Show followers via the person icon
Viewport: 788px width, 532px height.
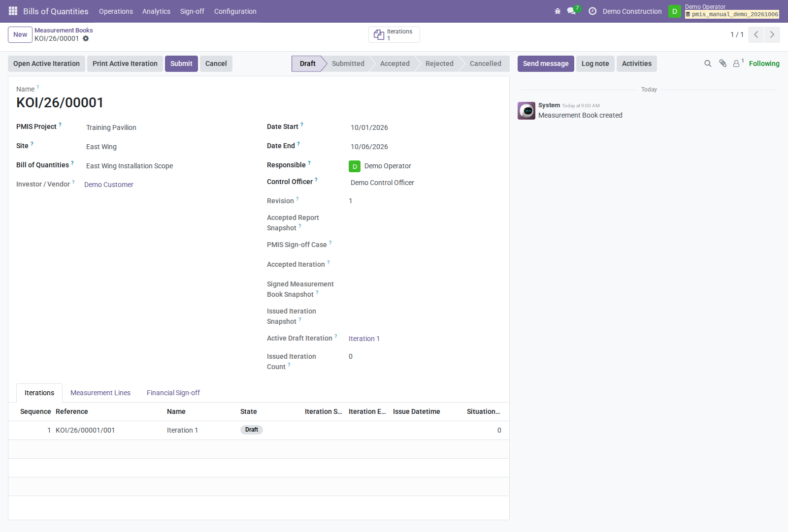tap(737, 63)
